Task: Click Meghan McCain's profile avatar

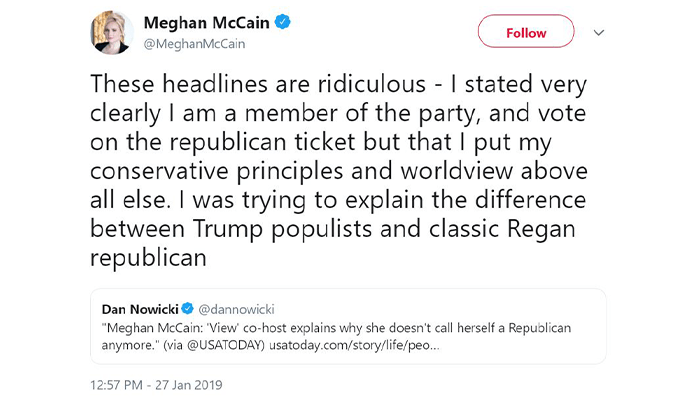Action: [x=113, y=33]
